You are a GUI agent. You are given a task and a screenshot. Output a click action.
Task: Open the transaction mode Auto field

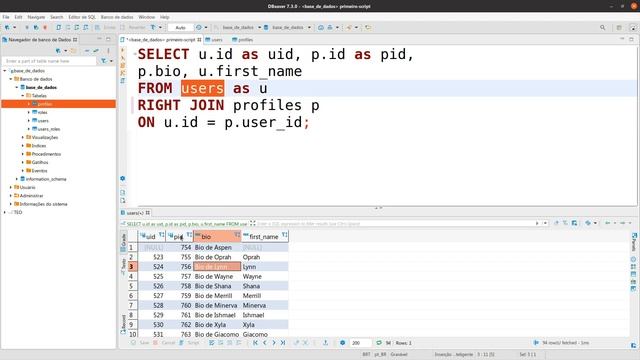click(180, 27)
